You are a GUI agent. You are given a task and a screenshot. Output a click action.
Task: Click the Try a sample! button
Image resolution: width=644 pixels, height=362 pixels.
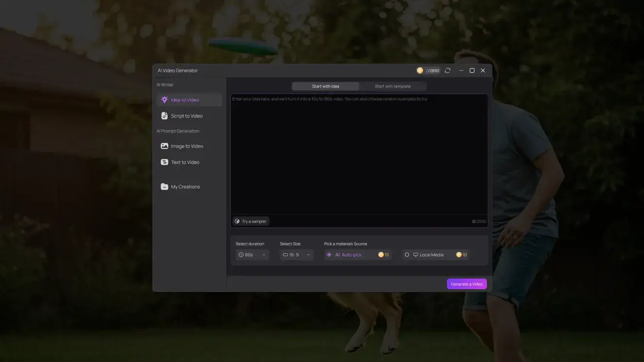[x=251, y=221]
